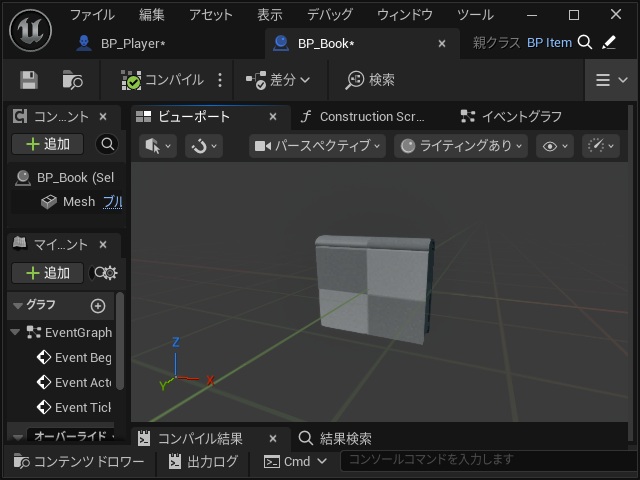This screenshot has height=480, width=640.
Task: Open the 差分 diff dropdown
Action: click(278, 80)
